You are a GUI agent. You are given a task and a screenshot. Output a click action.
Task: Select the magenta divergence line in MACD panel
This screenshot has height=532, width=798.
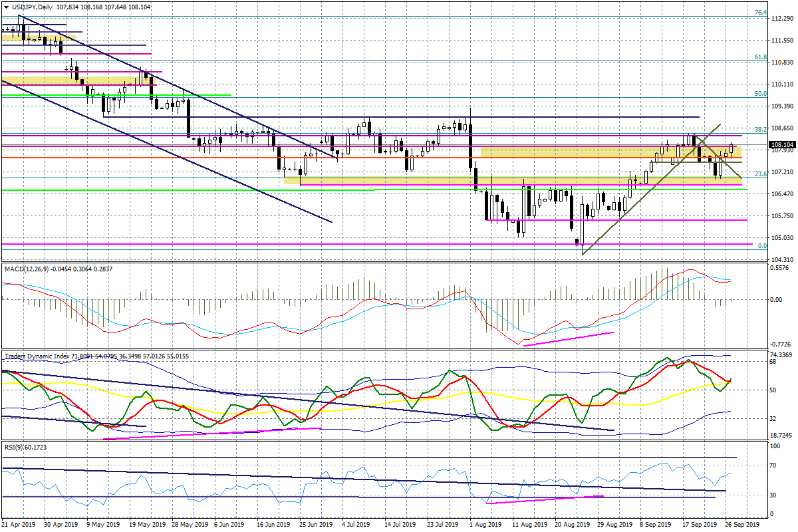(569, 338)
